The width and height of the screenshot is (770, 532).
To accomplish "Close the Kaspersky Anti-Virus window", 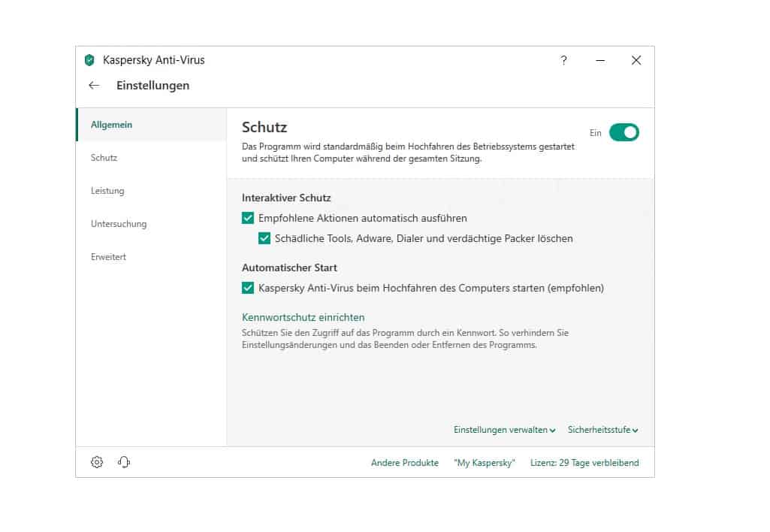I will tap(636, 60).
